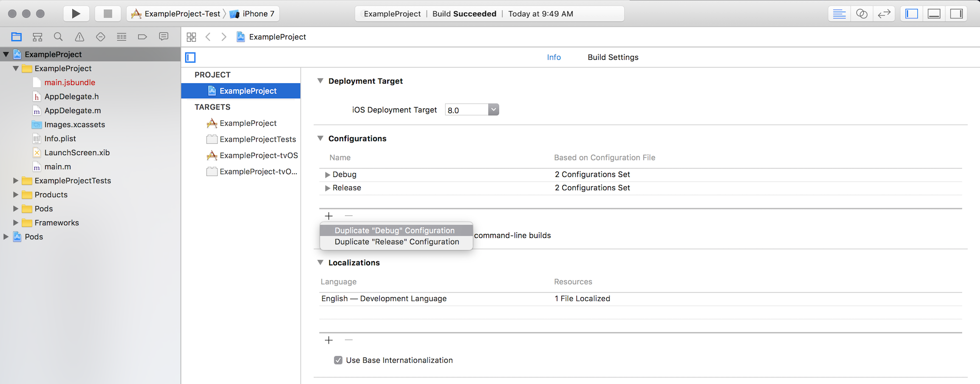Open the Test navigator diamond icon
980x384 pixels.
pyautogui.click(x=100, y=36)
